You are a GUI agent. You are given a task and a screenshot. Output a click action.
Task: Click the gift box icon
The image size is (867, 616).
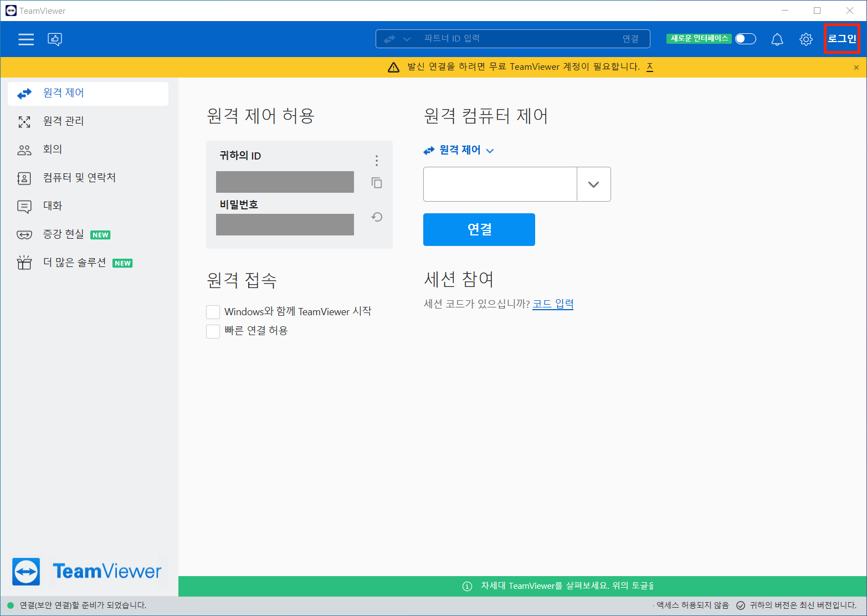pos(24,263)
